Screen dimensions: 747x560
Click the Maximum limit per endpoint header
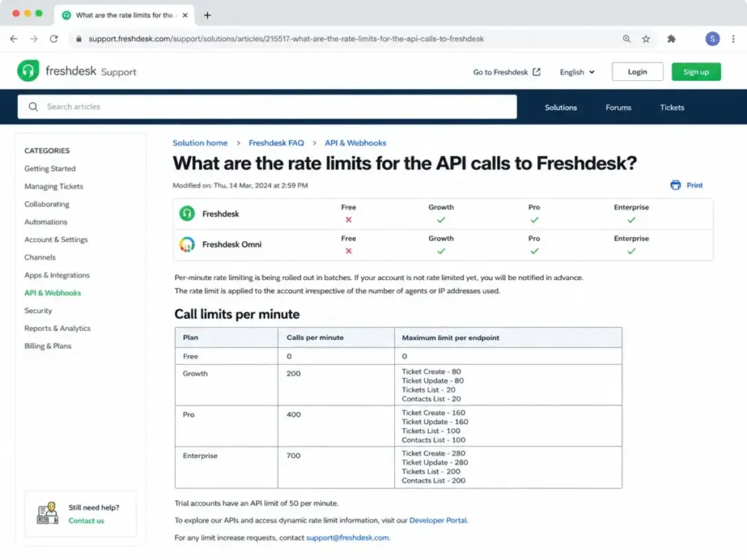point(451,338)
